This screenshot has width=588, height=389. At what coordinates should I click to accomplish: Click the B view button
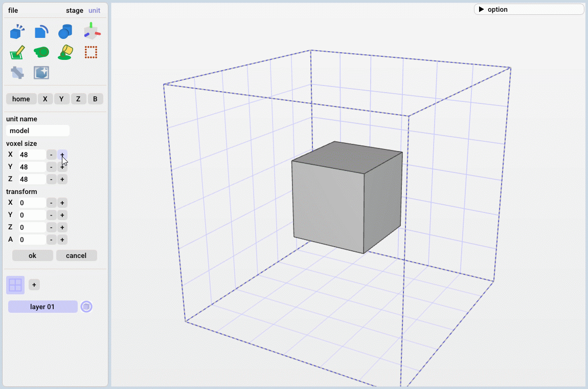coord(95,99)
